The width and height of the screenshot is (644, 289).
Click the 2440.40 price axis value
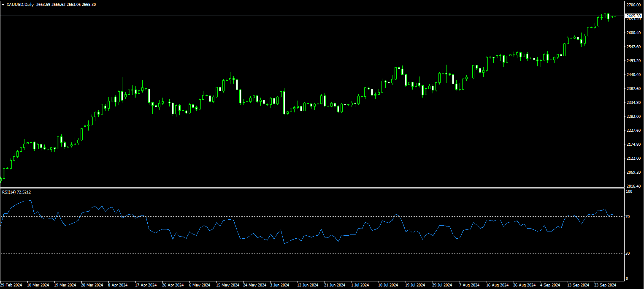[633, 75]
